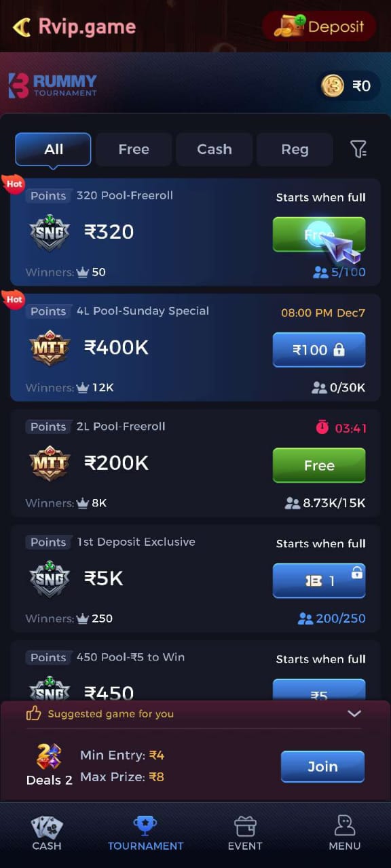The width and height of the screenshot is (391, 868).
Task: Tap the Deals 2 game icon
Action: pos(49,757)
